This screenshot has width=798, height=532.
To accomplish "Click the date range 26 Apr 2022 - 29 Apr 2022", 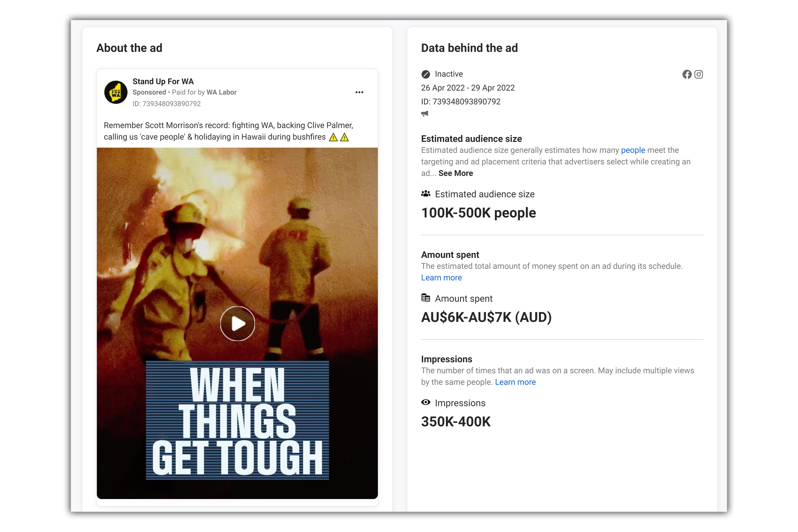I will point(468,88).
